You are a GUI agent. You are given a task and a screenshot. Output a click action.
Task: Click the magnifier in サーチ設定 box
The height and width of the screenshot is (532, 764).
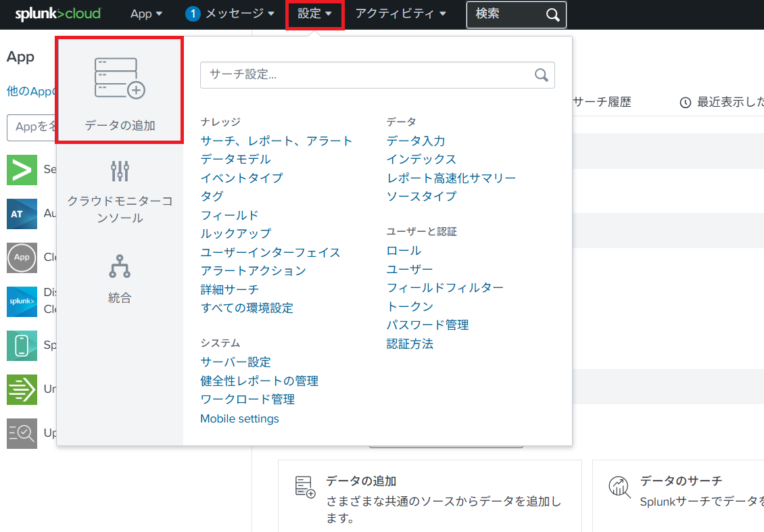pos(541,75)
